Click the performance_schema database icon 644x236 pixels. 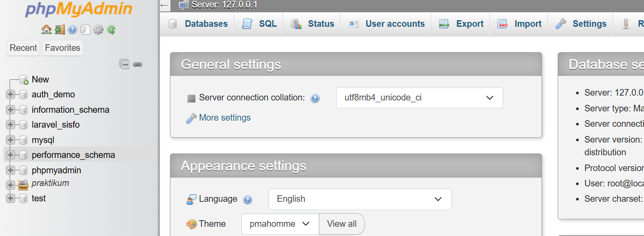[23, 155]
